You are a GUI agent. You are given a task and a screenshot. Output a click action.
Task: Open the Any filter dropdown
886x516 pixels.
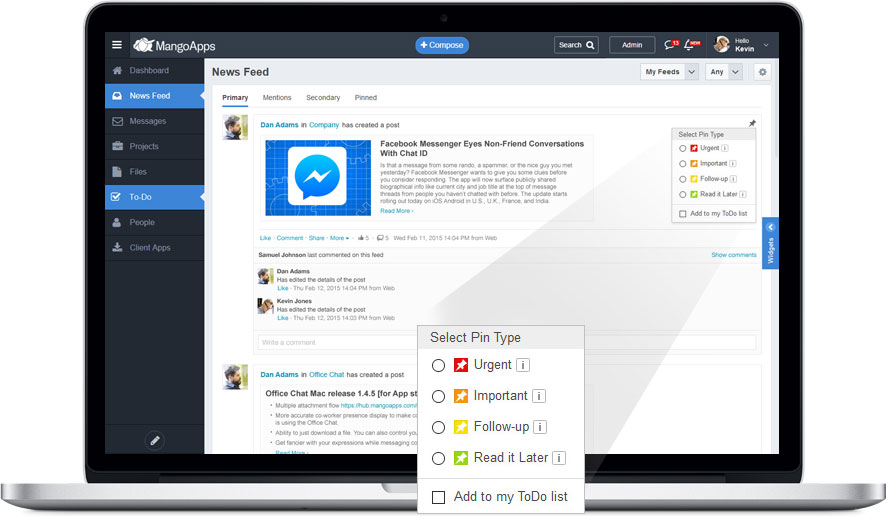[724, 72]
